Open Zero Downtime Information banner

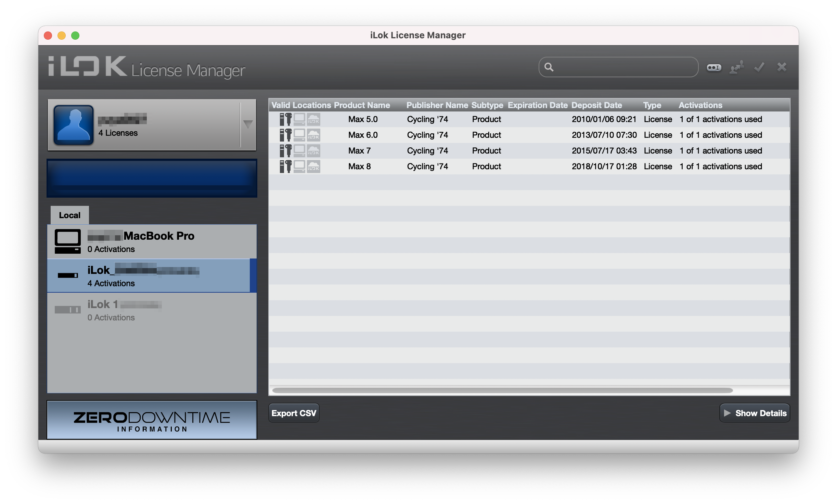152,420
